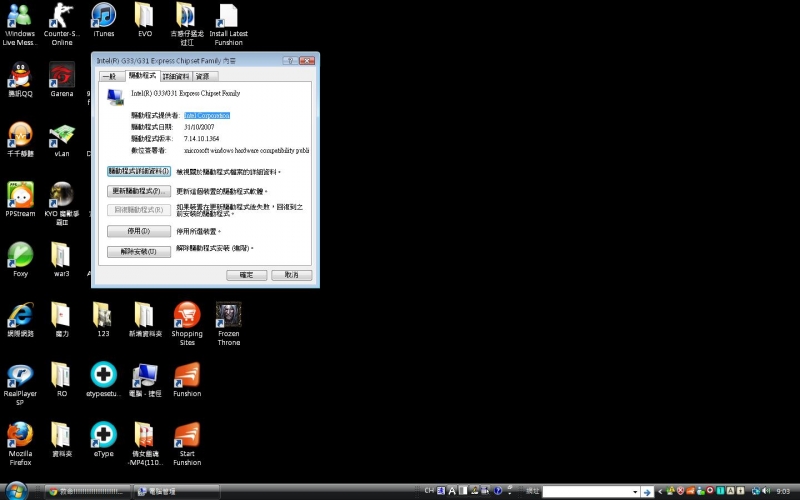The image size is (800, 500).
Task: Select the 驅動程式 (Driver) tab
Action: (142, 76)
